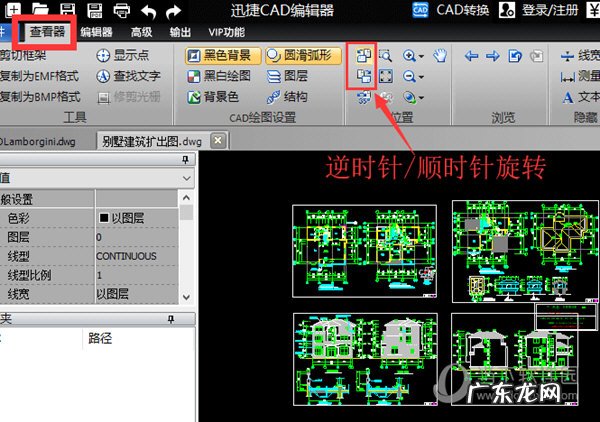
Task: Expand the globe zoom dropdown arrow
Action: (421, 98)
